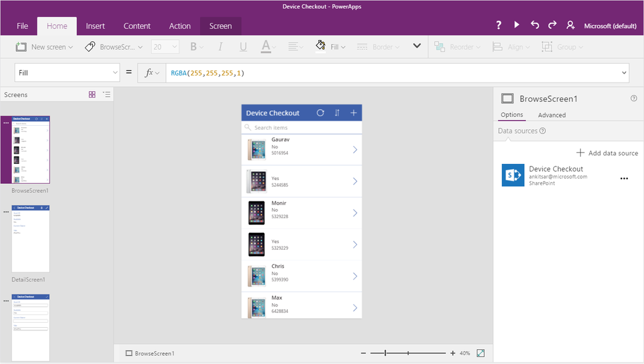Screen dimensions: 644x364
Task: Click the BrowseScreen1 pane help icon
Action: pos(634,98)
